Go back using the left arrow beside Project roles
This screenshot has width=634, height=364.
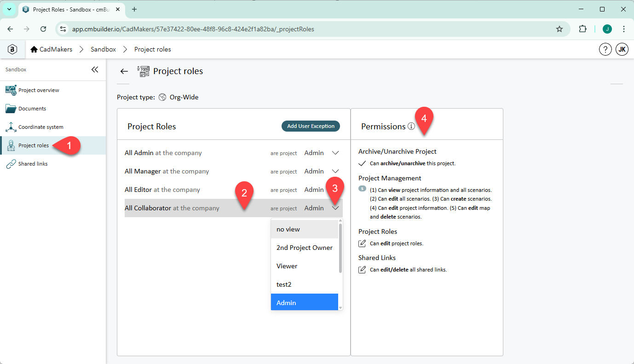click(124, 71)
